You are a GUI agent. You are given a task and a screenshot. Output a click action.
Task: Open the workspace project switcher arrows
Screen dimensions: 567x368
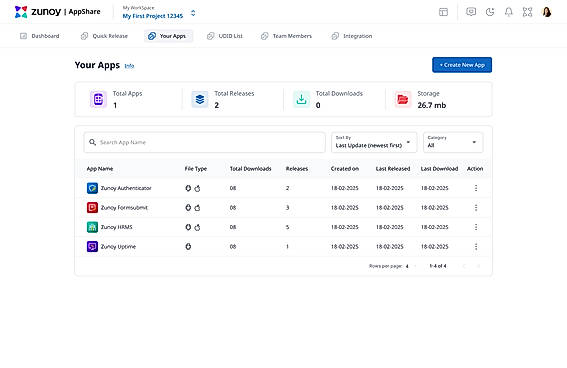(x=193, y=13)
